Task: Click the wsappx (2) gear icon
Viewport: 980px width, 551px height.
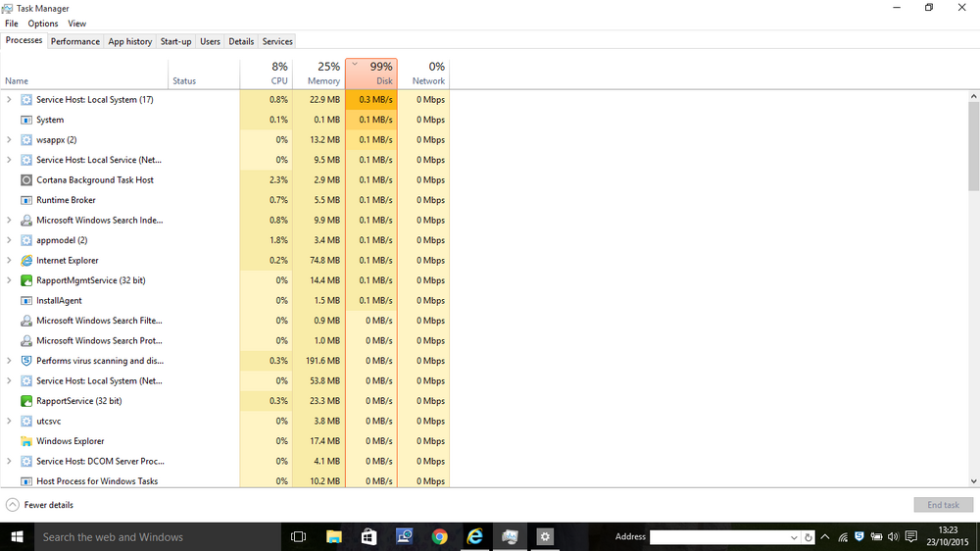Action: tap(26, 139)
